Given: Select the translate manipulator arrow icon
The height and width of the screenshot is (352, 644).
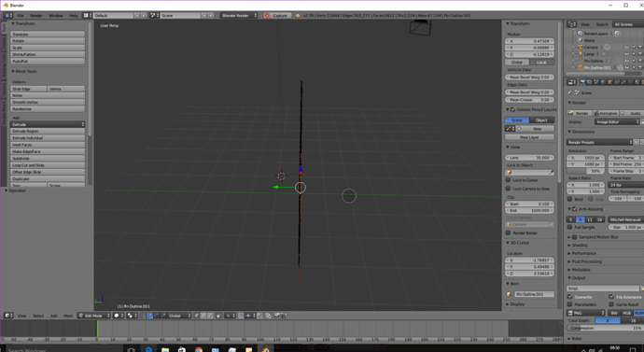Looking at the screenshot, I should [150, 316].
